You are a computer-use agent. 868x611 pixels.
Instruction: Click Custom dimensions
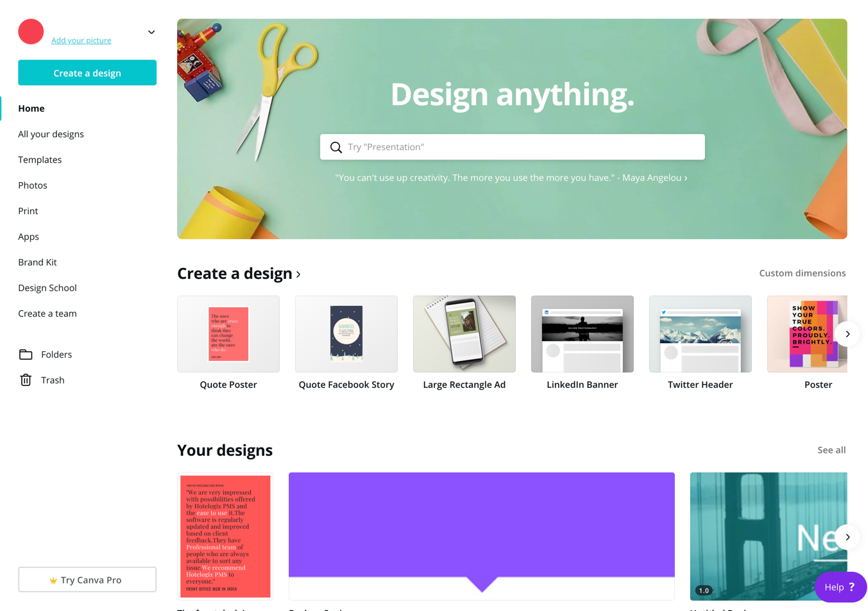click(802, 273)
